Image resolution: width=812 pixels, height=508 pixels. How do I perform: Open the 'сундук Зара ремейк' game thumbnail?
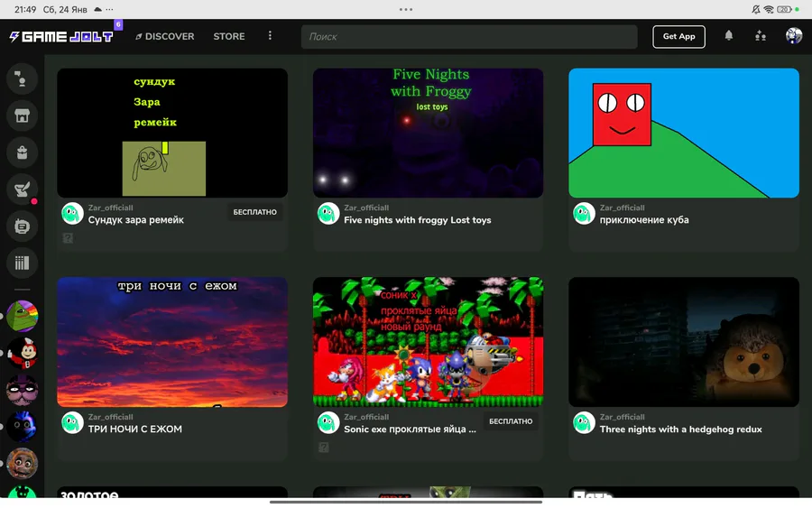172,133
